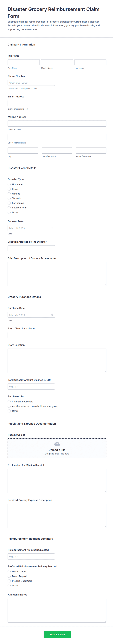Choose Prepaid Debit Card reimbursement option
The height and width of the screenshot is (644, 113).
[9, 581]
